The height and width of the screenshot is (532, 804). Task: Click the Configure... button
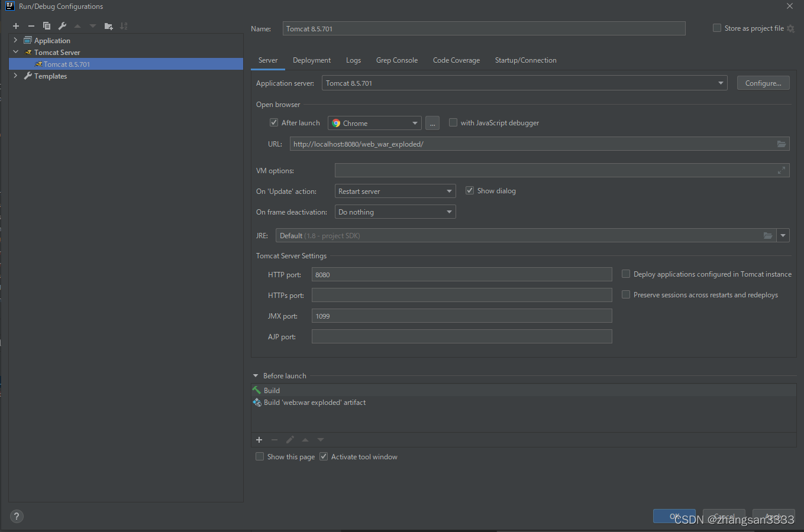[x=763, y=83]
